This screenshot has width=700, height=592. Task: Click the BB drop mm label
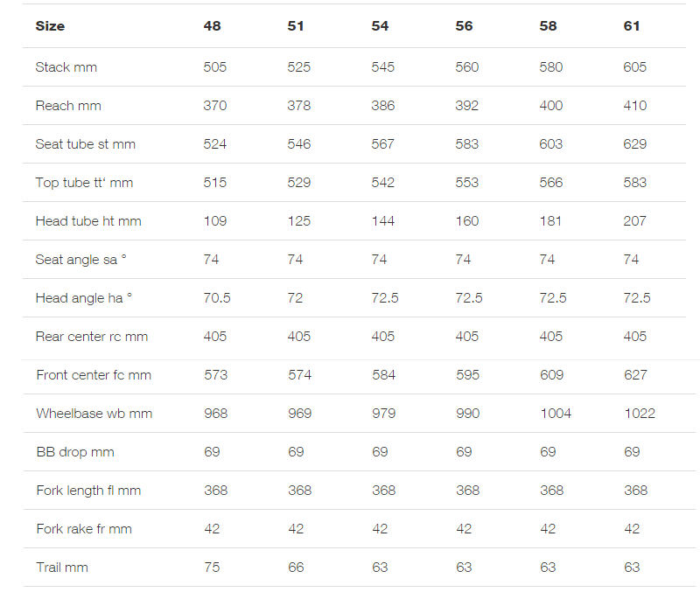point(75,452)
